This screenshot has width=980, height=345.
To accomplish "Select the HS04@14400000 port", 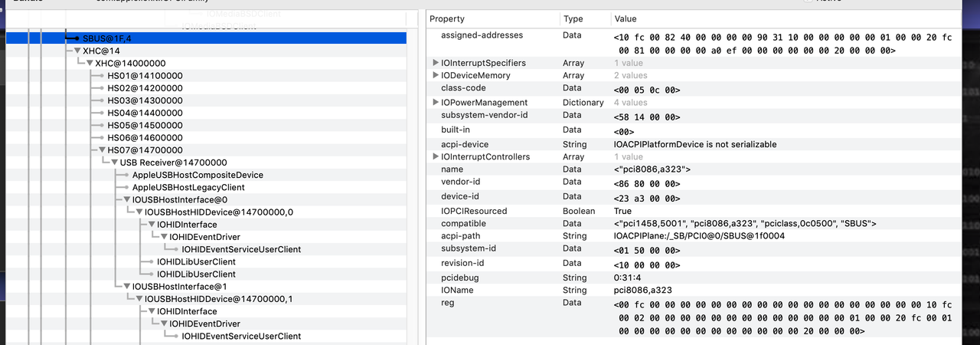I will point(145,113).
